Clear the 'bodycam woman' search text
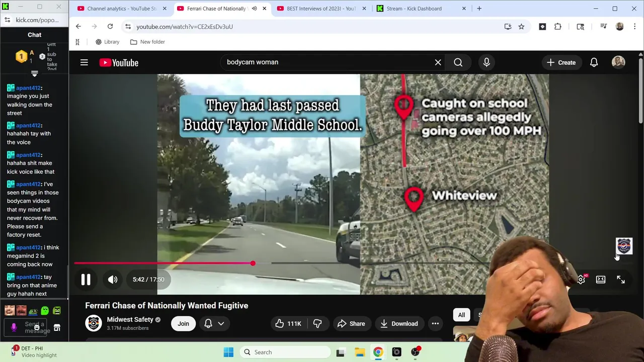Viewport: 644px width, 362px height. click(x=438, y=62)
